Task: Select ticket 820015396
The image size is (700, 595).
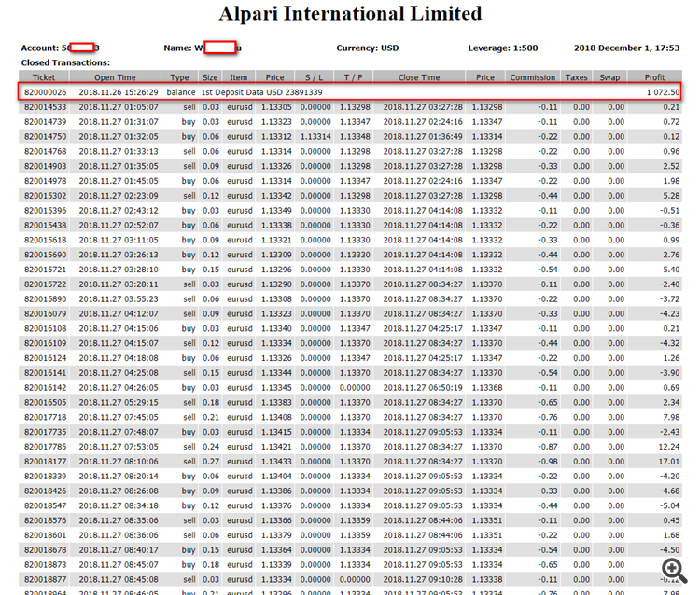Action: point(45,210)
